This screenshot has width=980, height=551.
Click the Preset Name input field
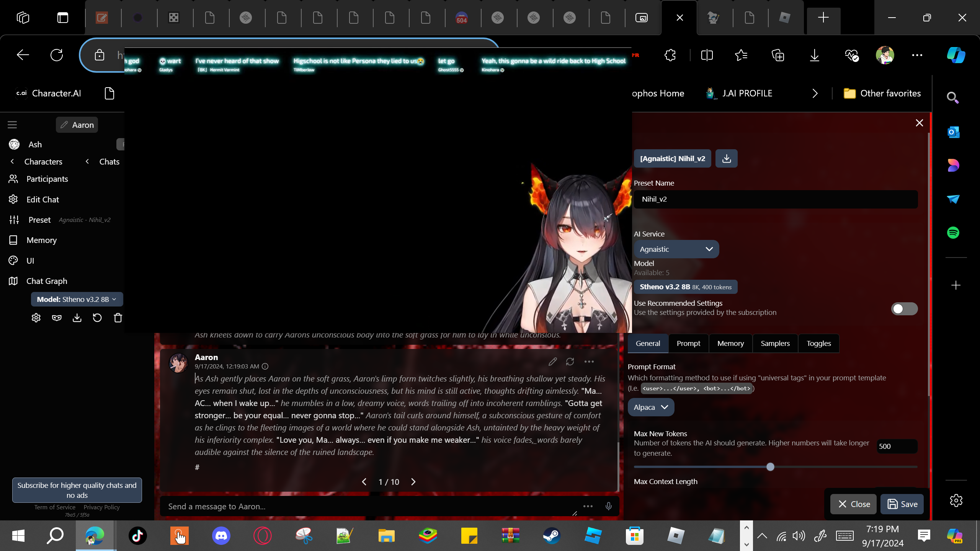tap(775, 199)
